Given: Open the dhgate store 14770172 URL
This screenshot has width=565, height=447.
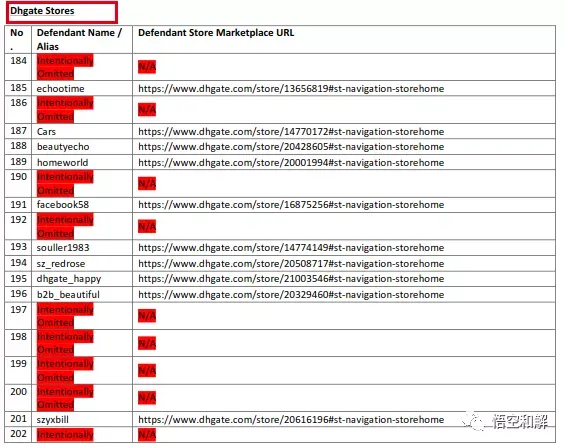Looking at the screenshot, I should tap(291, 131).
